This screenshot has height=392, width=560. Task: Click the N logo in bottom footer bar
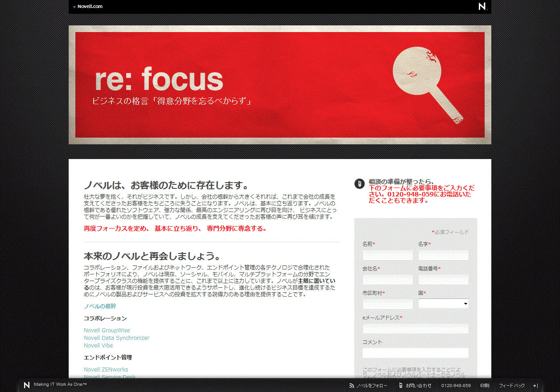pyautogui.click(x=27, y=385)
